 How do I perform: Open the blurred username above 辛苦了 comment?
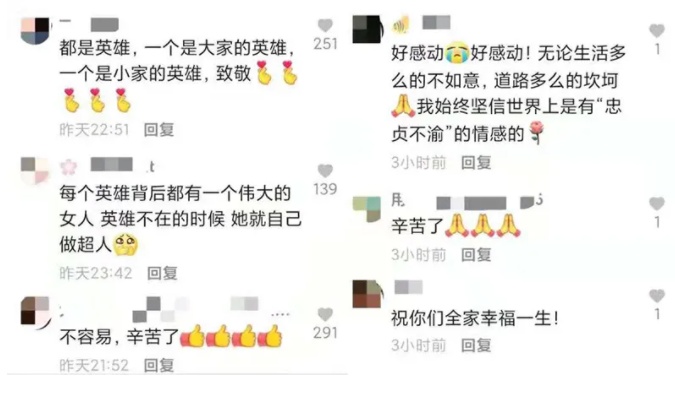tap(467, 201)
